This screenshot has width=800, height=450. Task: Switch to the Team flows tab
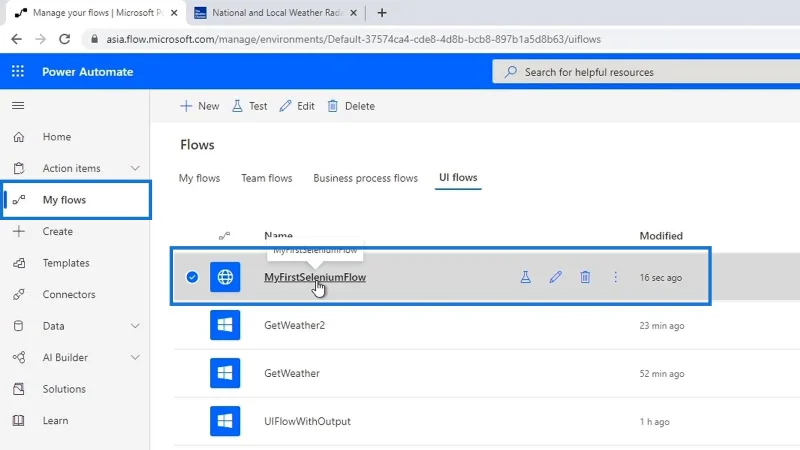(267, 178)
